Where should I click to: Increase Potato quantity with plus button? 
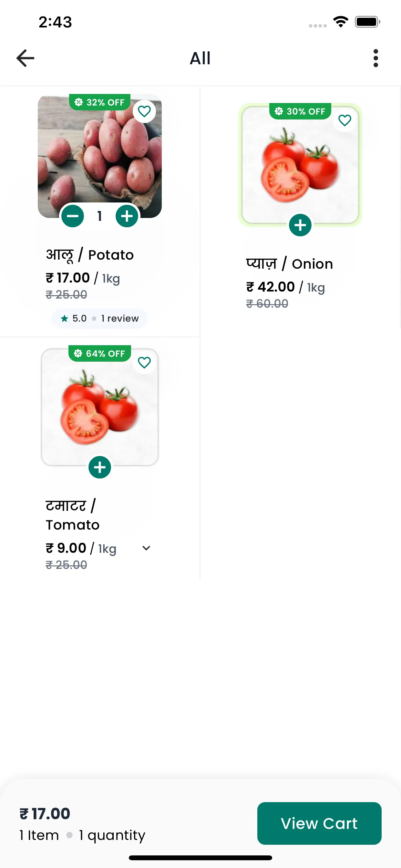(x=127, y=216)
